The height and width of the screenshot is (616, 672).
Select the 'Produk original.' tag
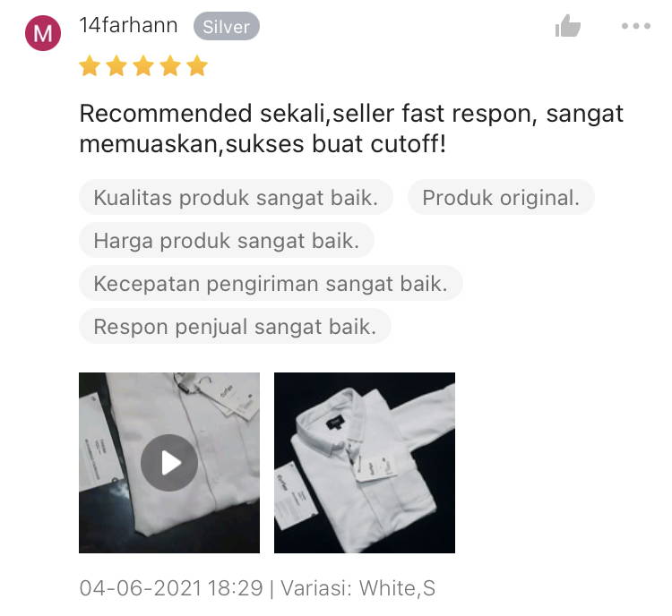[x=501, y=198]
